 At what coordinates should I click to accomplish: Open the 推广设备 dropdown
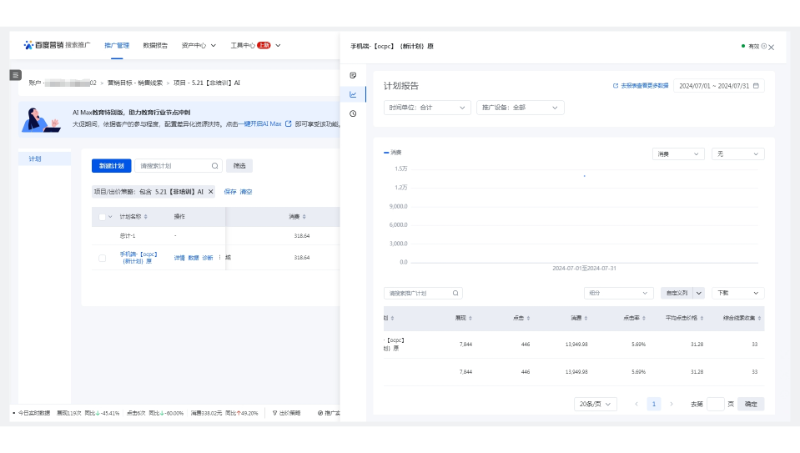tap(520, 108)
